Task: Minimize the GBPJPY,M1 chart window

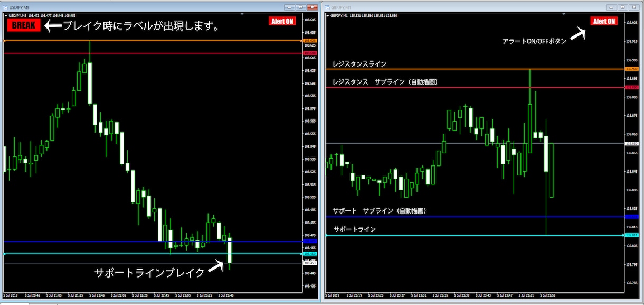Action: point(611,7)
